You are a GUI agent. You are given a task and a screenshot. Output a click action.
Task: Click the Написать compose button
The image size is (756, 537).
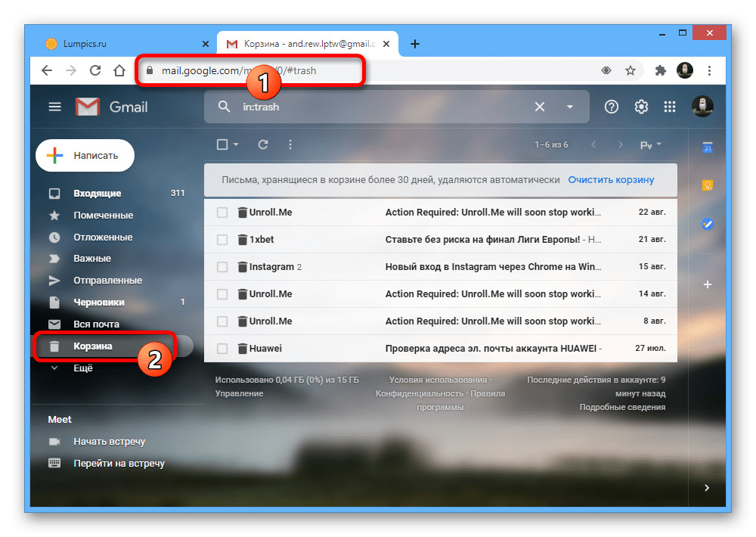tap(85, 156)
